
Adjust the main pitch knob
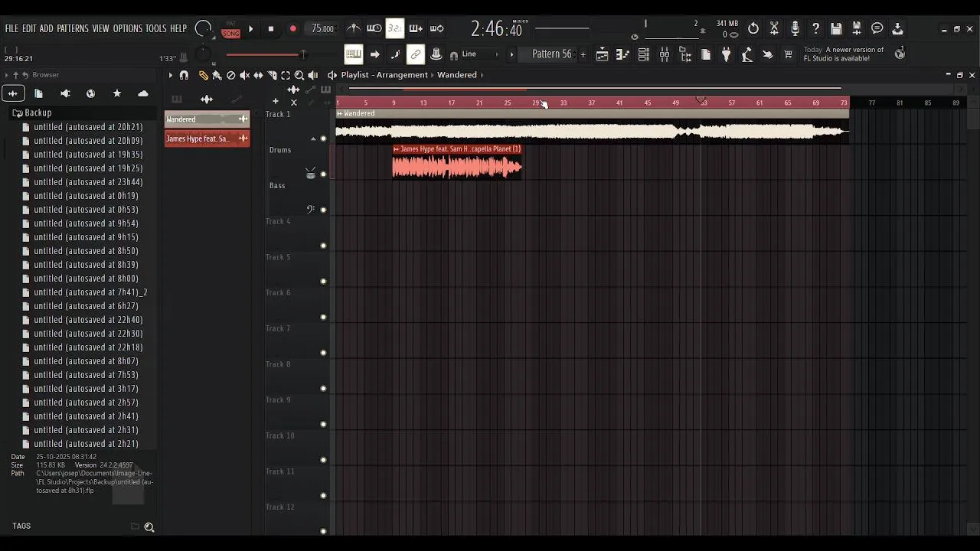click(204, 54)
